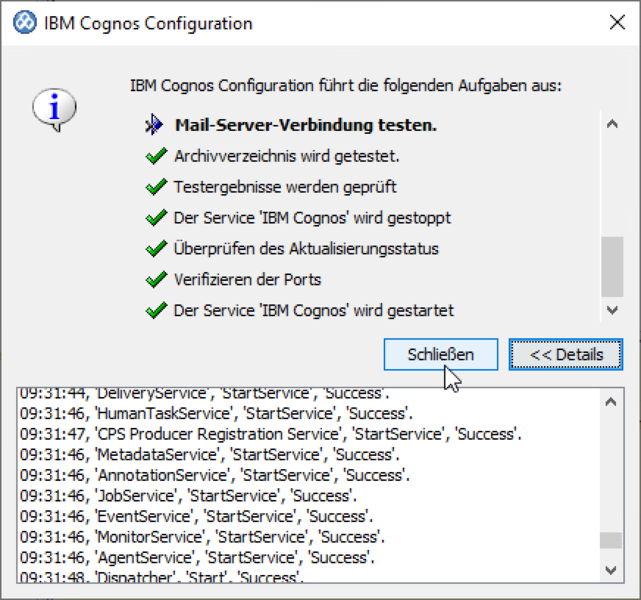Click the details log scrollbar thumb

click(611, 540)
